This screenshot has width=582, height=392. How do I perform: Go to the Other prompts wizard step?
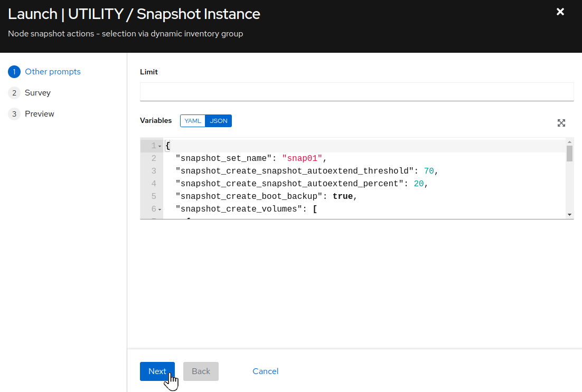(x=53, y=72)
